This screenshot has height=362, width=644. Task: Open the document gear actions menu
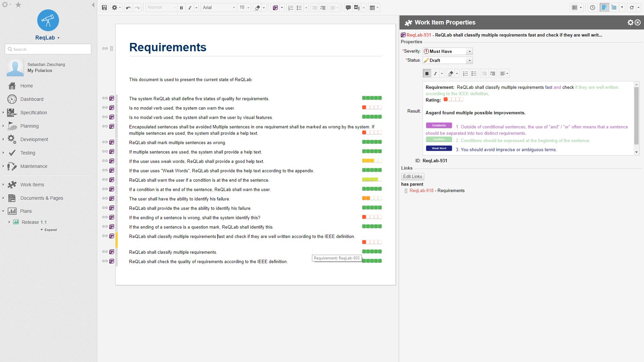[x=116, y=8]
